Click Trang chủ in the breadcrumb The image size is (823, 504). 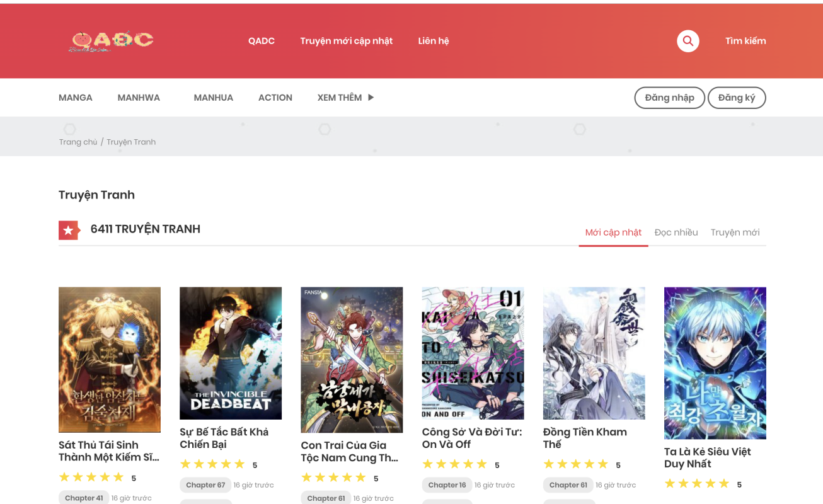(x=78, y=142)
